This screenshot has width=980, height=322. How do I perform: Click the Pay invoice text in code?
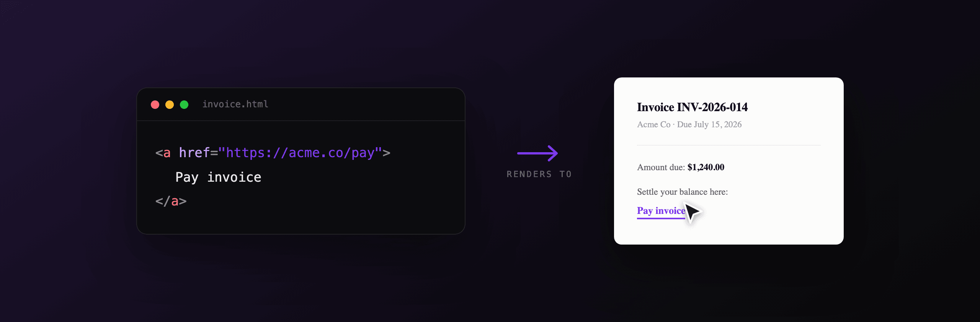pos(218,177)
